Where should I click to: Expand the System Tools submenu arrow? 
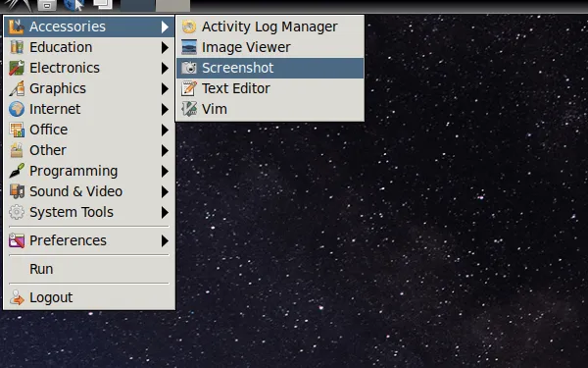[165, 212]
